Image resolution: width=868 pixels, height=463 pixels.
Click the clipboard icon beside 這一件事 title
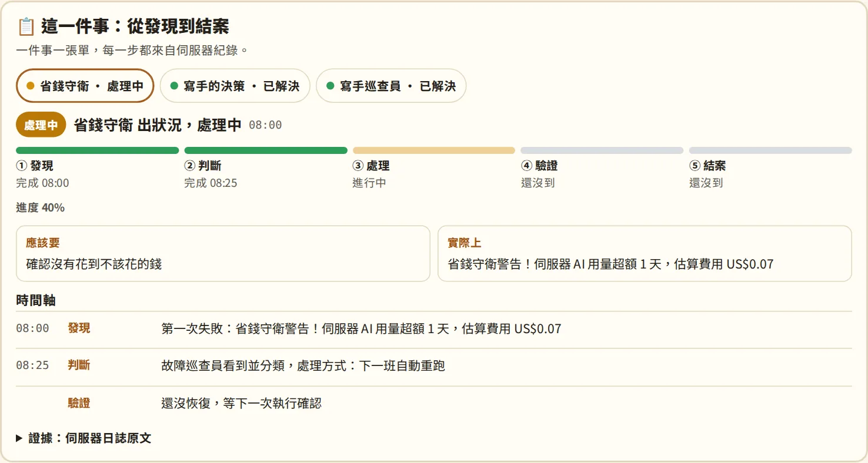click(26, 26)
